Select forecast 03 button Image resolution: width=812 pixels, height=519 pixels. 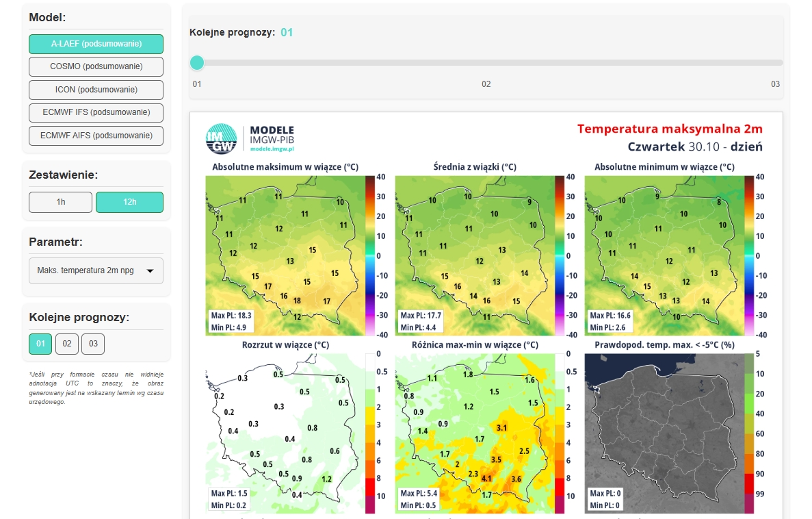pyautogui.click(x=93, y=344)
